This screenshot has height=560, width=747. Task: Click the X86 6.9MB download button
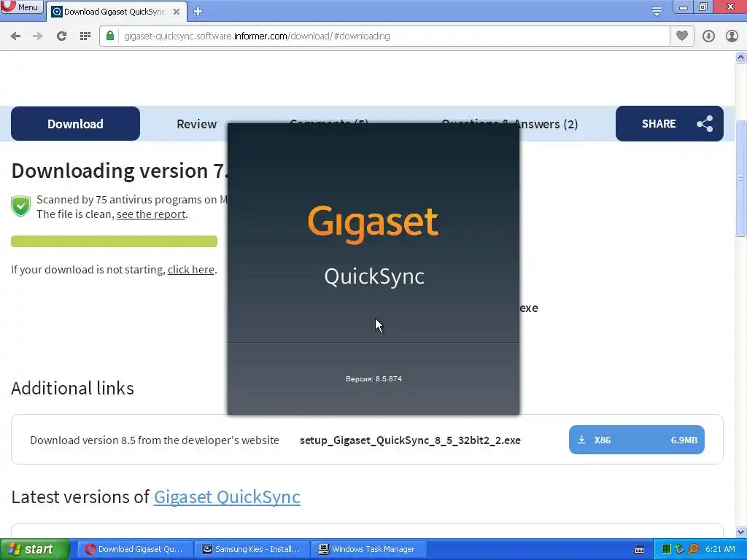(636, 440)
